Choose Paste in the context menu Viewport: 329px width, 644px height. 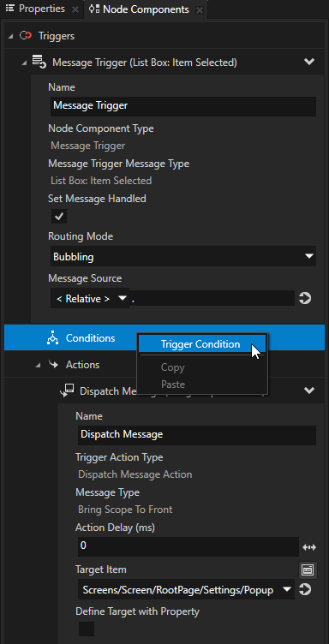click(173, 385)
